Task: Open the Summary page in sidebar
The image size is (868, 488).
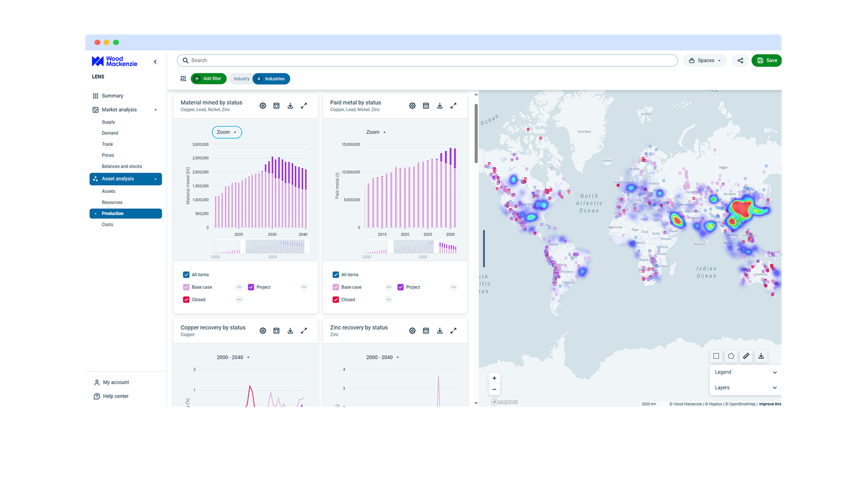Action: 112,96
